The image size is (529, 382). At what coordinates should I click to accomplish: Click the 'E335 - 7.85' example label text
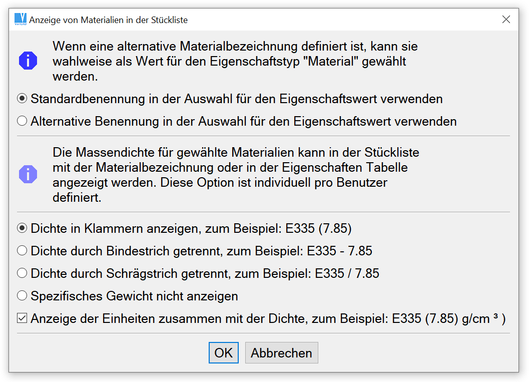click(339, 251)
